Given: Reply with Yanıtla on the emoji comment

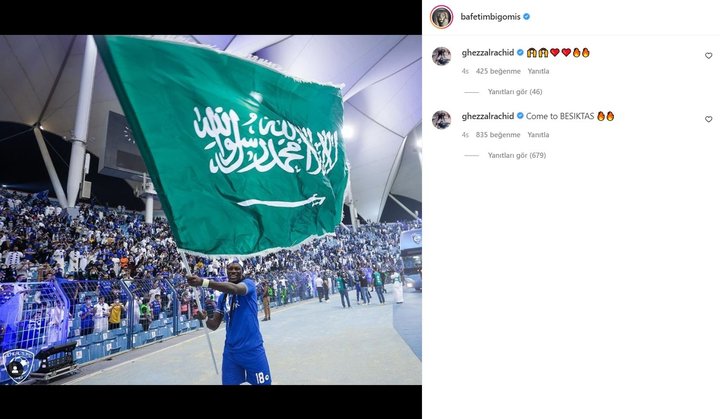Looking at the screenshot, I should pos(538,71).
